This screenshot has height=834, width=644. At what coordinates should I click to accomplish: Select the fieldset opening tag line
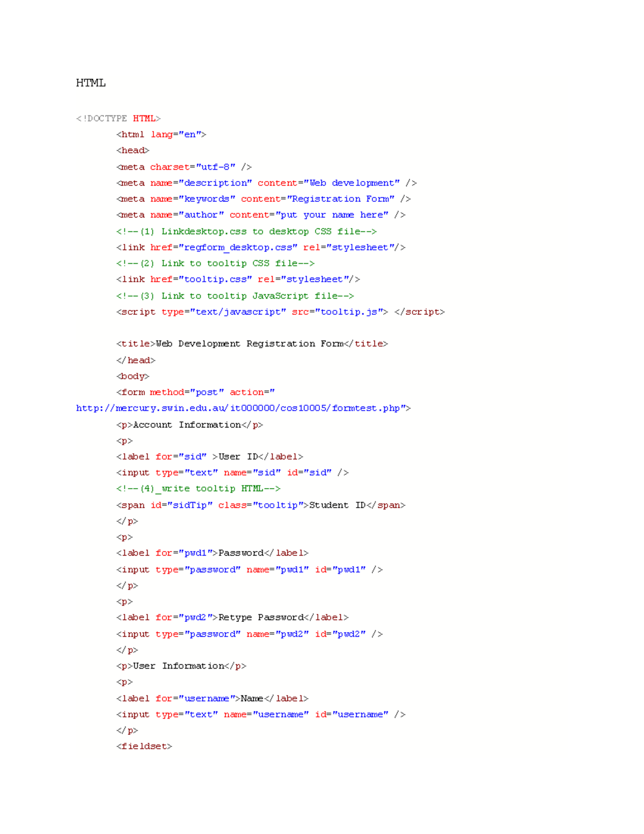coord(145,746)
